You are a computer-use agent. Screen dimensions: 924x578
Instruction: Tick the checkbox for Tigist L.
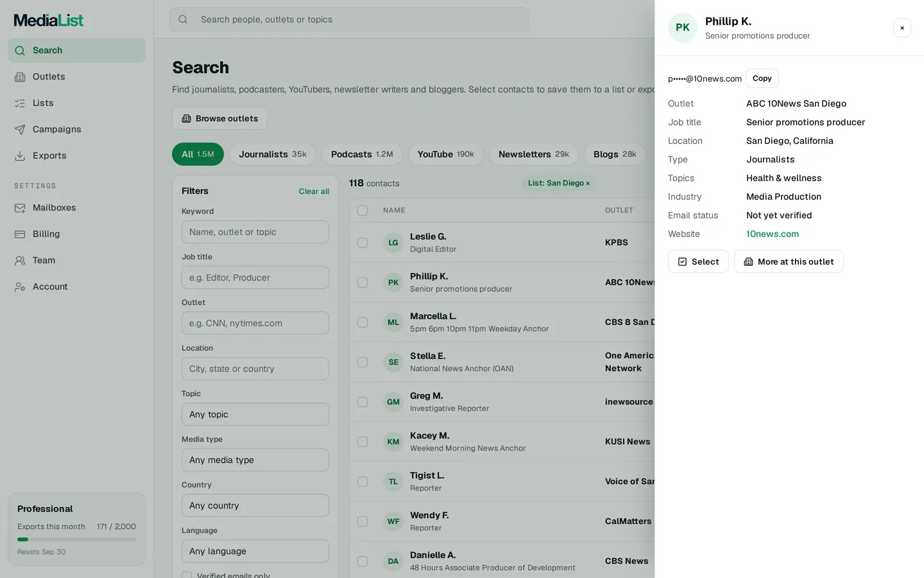coord(363,482)
